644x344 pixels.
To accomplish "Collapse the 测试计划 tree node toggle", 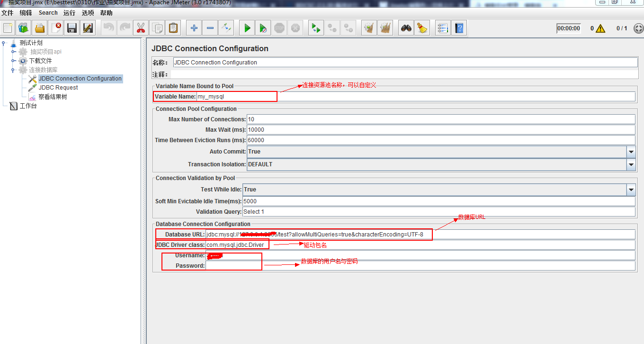I will pos(4,43).
